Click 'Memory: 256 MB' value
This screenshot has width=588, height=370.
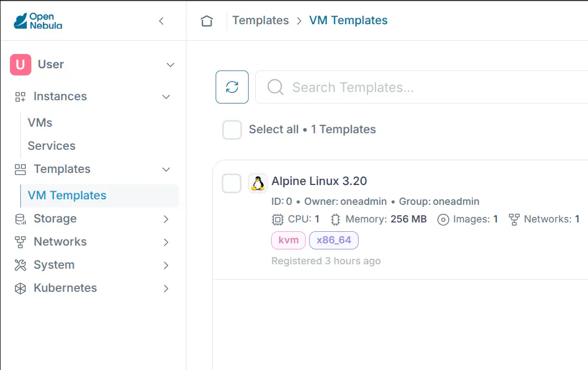(408, 219)
